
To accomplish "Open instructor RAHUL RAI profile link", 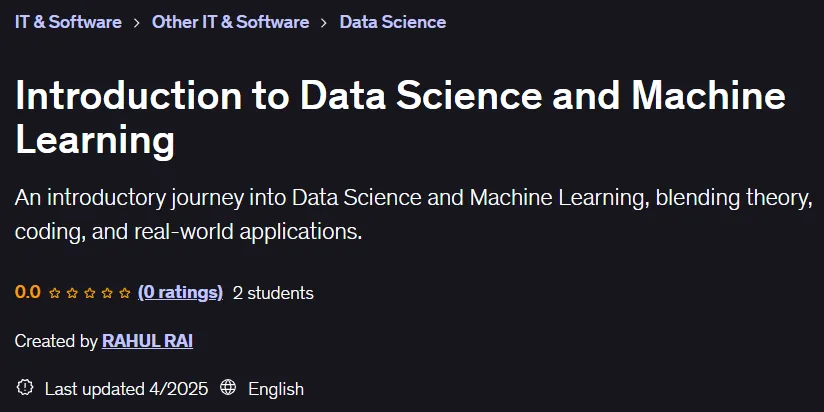I will coord(147,341).
